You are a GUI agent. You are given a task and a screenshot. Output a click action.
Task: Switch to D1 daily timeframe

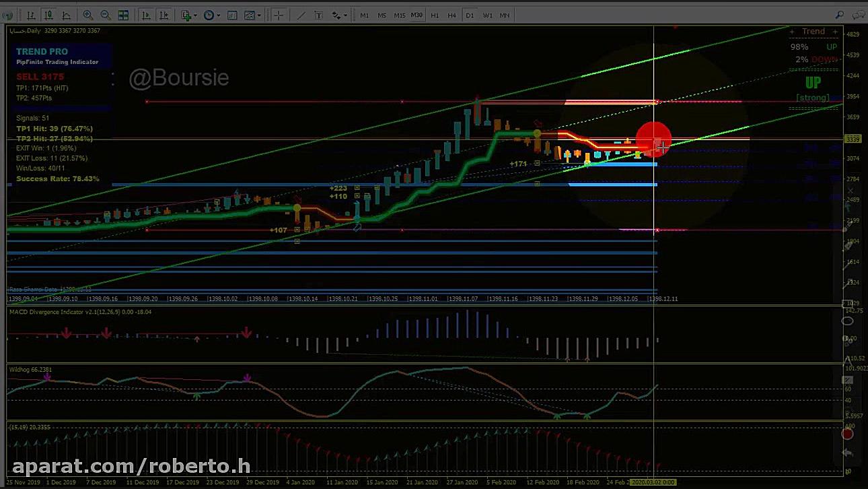(470, 15)
